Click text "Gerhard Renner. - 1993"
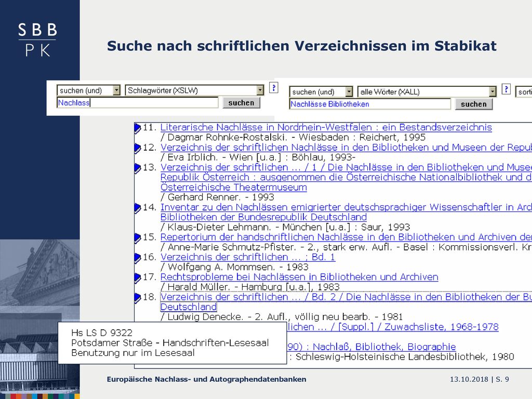The image size is (532, 399). tap(221, 197)
